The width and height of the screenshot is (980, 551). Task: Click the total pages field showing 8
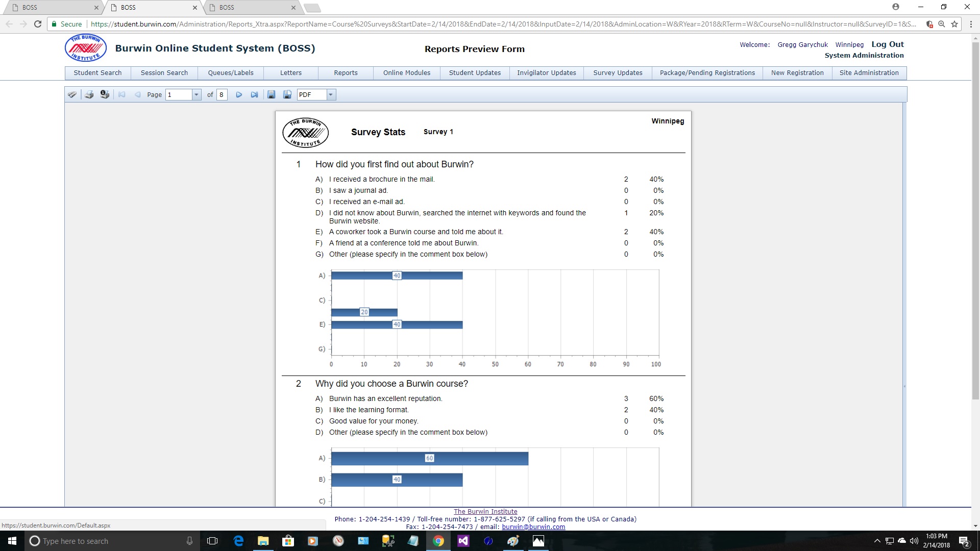coord(222,94)
